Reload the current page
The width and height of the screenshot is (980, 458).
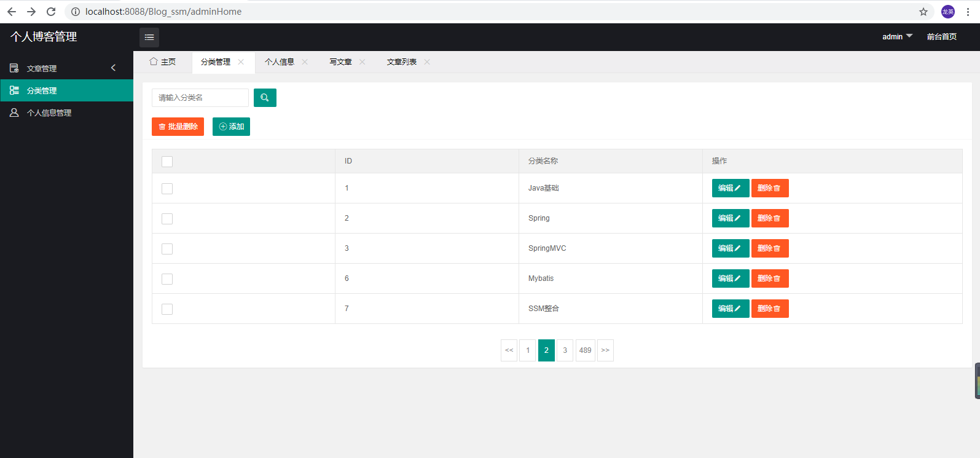click(x=51, y=12)
